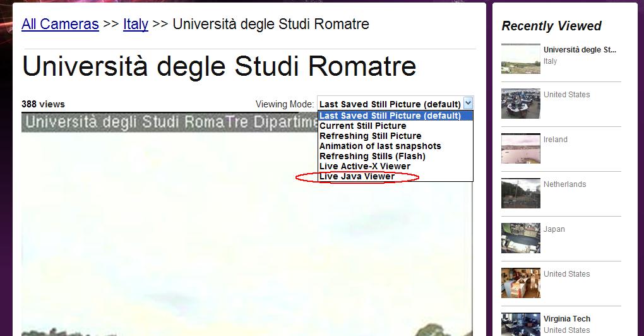Viewport: 644px width, 336px height.
Task: Open the Japan camera thumbnail
Action: coord(521,238)
